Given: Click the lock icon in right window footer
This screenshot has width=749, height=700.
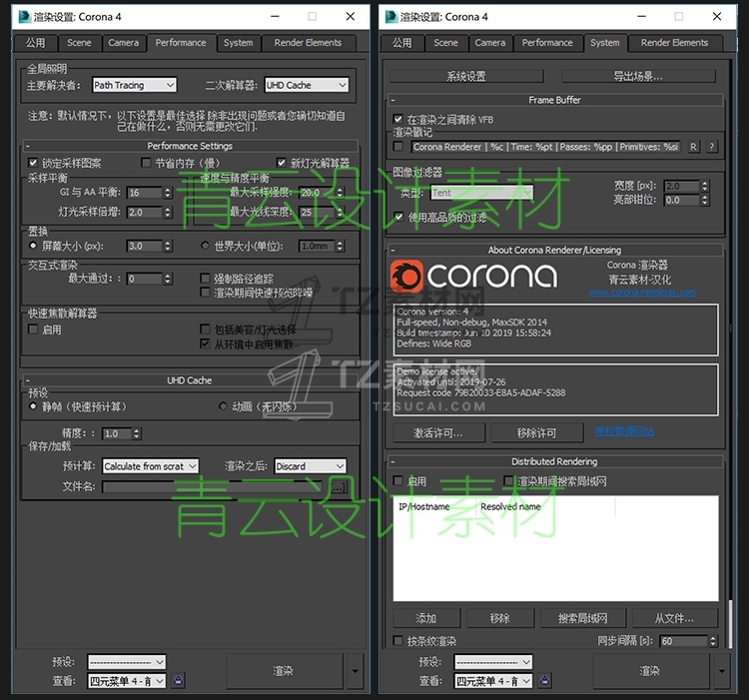Looking at the screenshot, I should [x=545, y=680].
